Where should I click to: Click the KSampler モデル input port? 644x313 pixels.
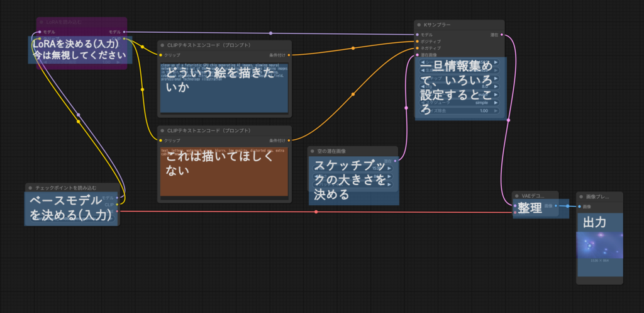point(417,34)
